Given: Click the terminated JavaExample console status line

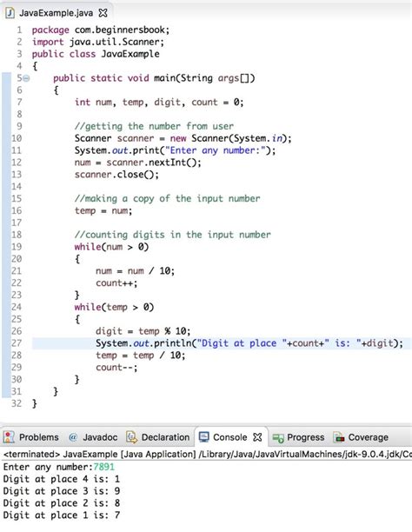Looking at the screenshot, I should 207,454.
